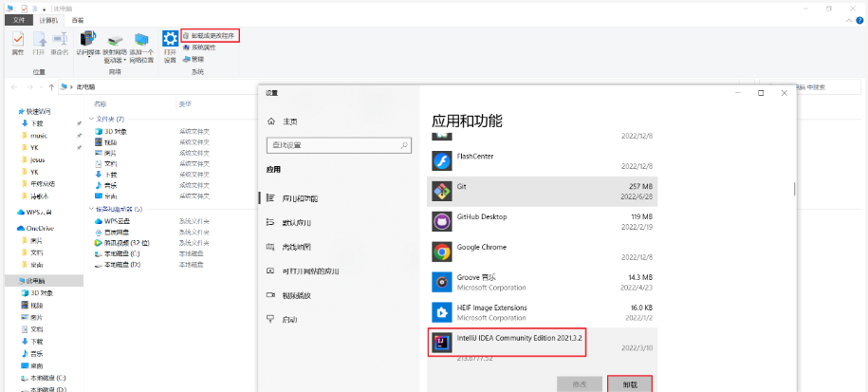868x392 pixels.
Task: Collapse the 文件夹 (7) group chevron
Action: [x=91, y=119]
